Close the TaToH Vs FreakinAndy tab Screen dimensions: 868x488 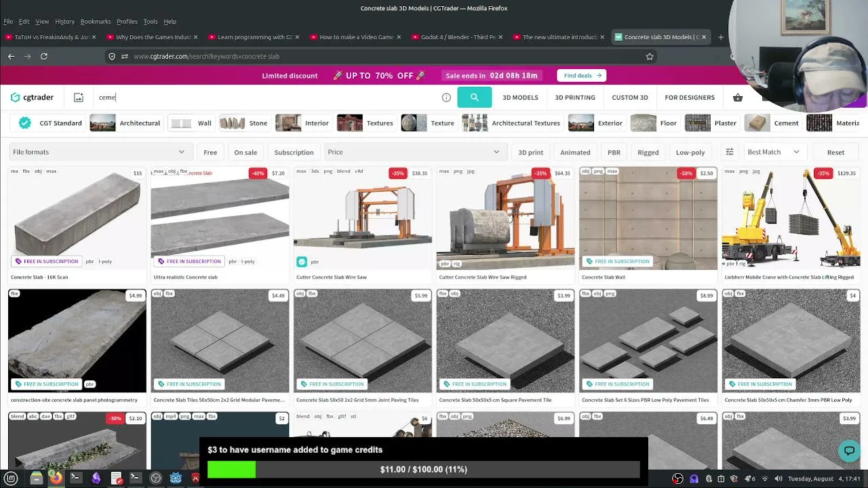point(94,37)
